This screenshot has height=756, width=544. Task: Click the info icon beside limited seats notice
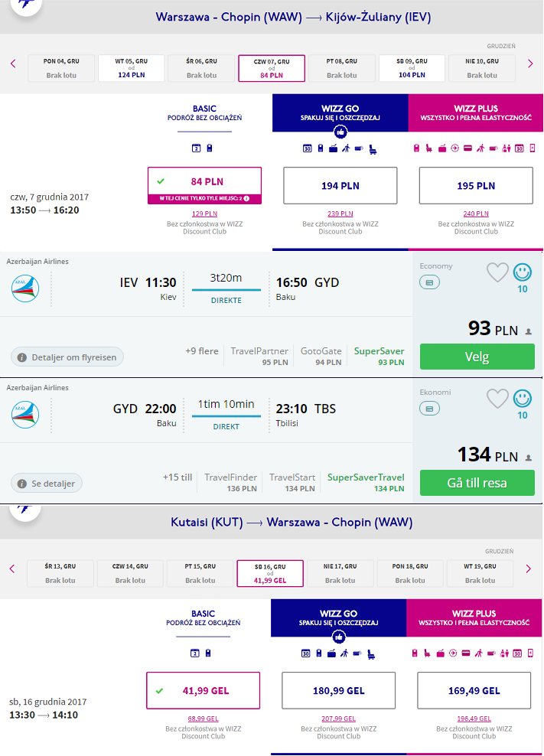pyautogui.click(x=247, y=198)
